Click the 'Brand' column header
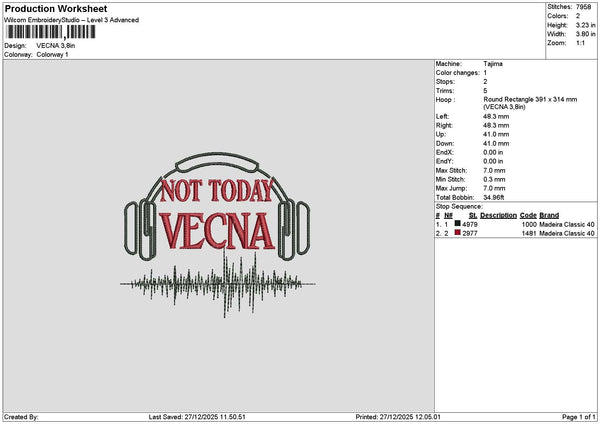Screen dimensions: 600x424 tap(549, 215)
